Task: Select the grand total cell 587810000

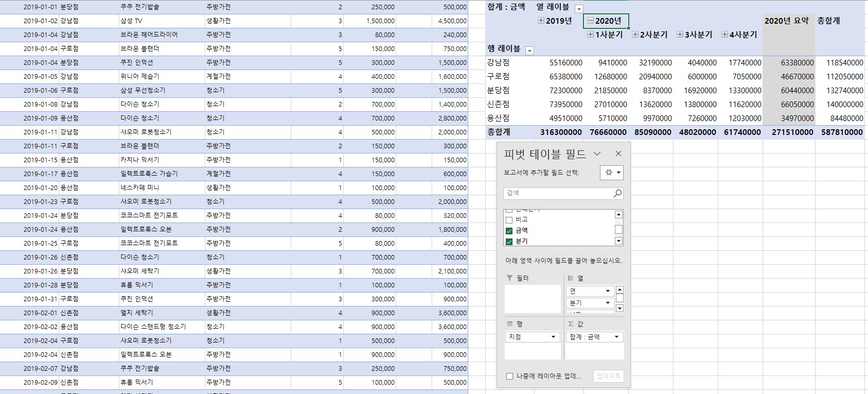Action: [840, 132]
